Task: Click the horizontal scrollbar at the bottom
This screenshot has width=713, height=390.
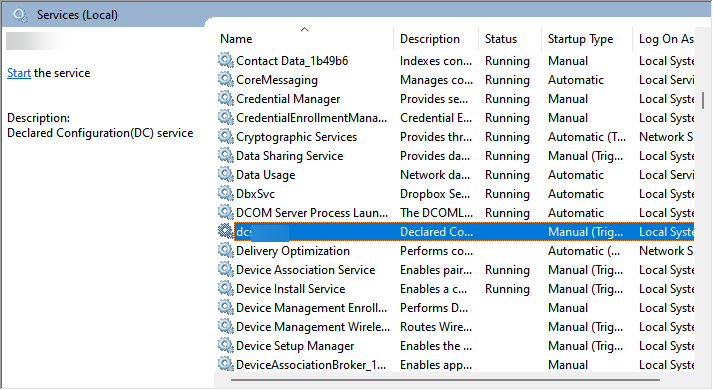Action: pos(445,380)
